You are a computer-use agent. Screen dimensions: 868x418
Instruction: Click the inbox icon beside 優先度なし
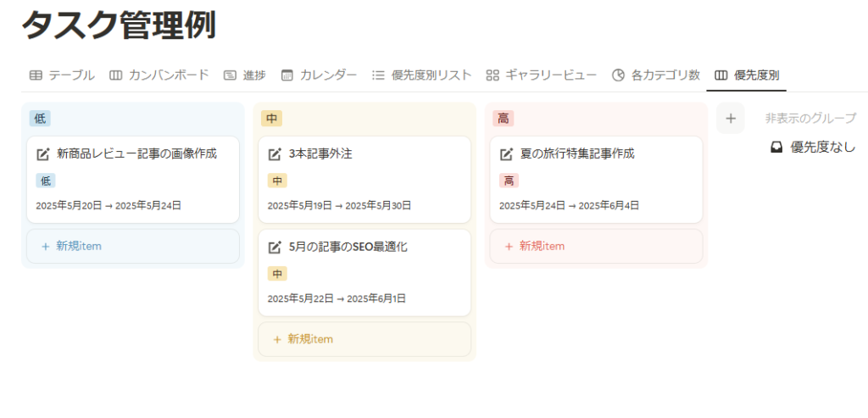[776, 148]
